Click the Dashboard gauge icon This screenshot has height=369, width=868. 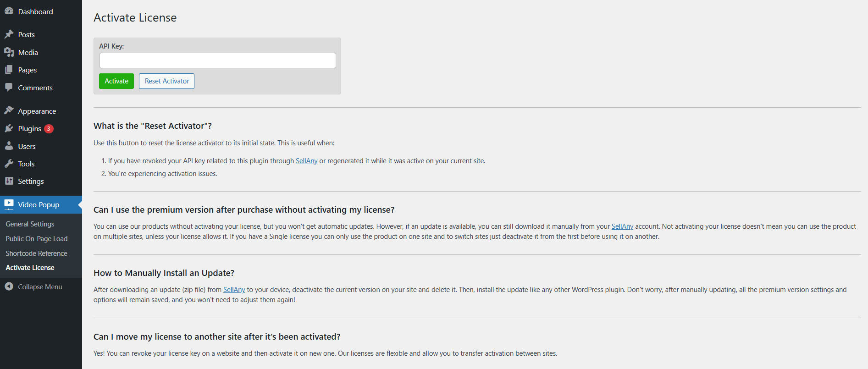(x=9, y=11)
